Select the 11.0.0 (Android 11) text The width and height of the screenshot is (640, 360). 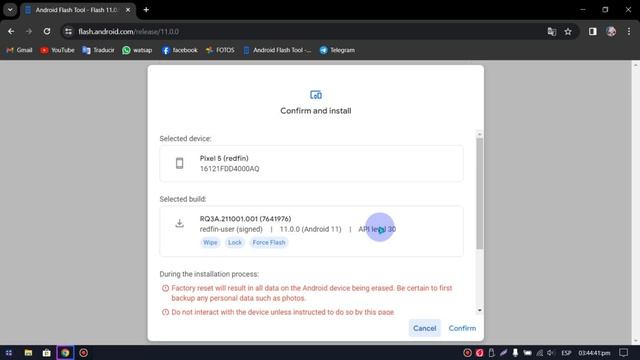(x=310, y=229)
